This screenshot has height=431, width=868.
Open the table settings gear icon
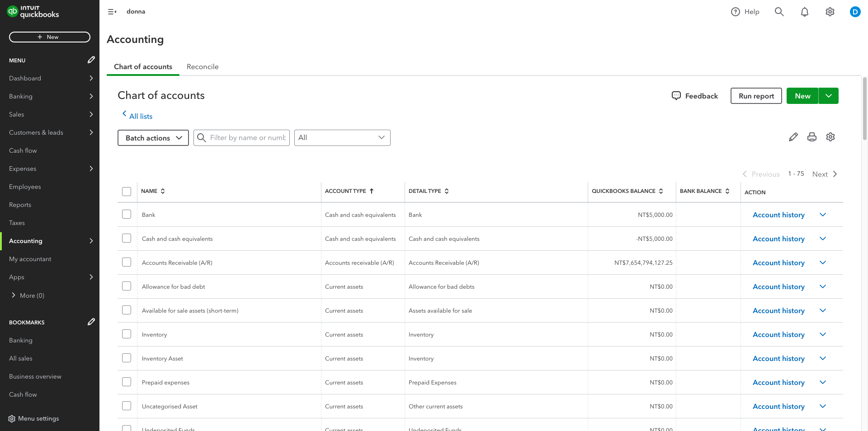pos(830,137)
